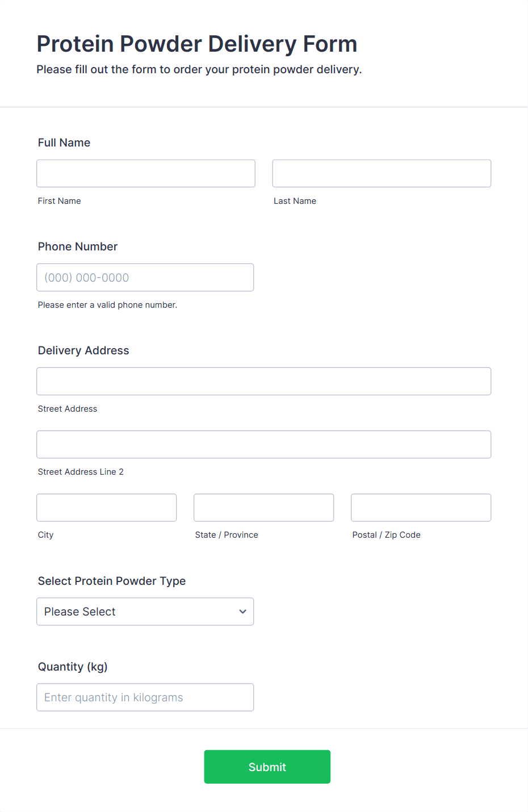Viewport: 528px width, 812px height.
Task: Click the dropdown chevron arrow icon
Action: tap(242, 612)
